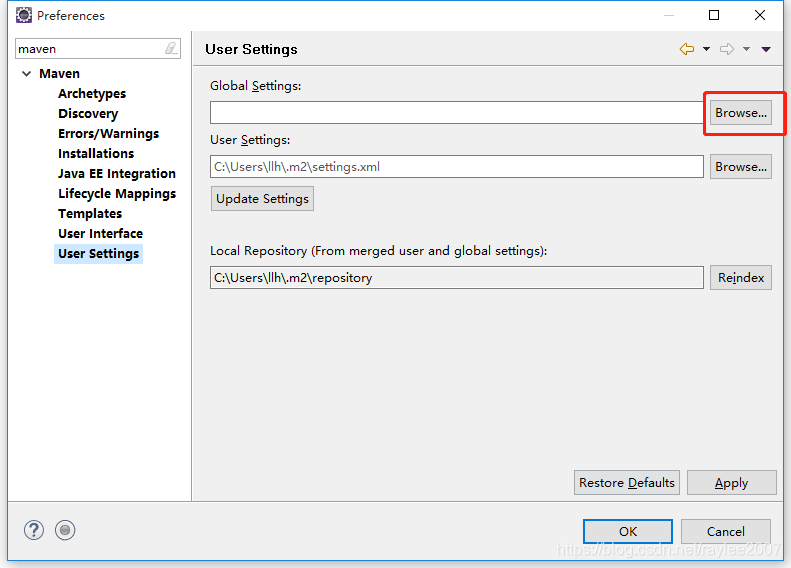Maximize the Preferences window

tap(714, 15)
